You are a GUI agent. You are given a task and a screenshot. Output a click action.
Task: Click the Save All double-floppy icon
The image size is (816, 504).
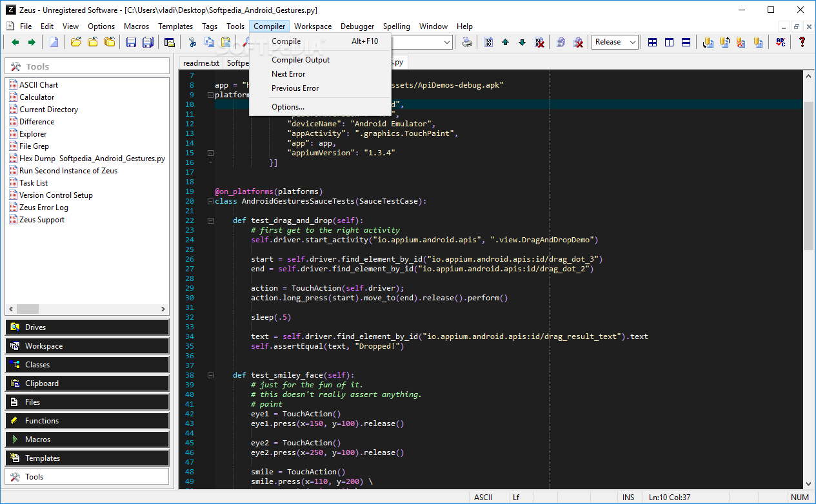[148, 43]
